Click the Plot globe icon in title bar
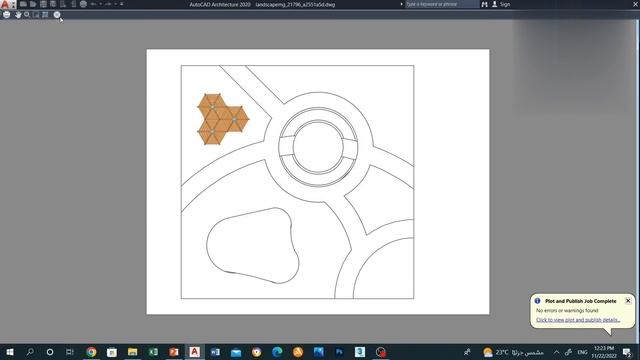 [83, 4]
